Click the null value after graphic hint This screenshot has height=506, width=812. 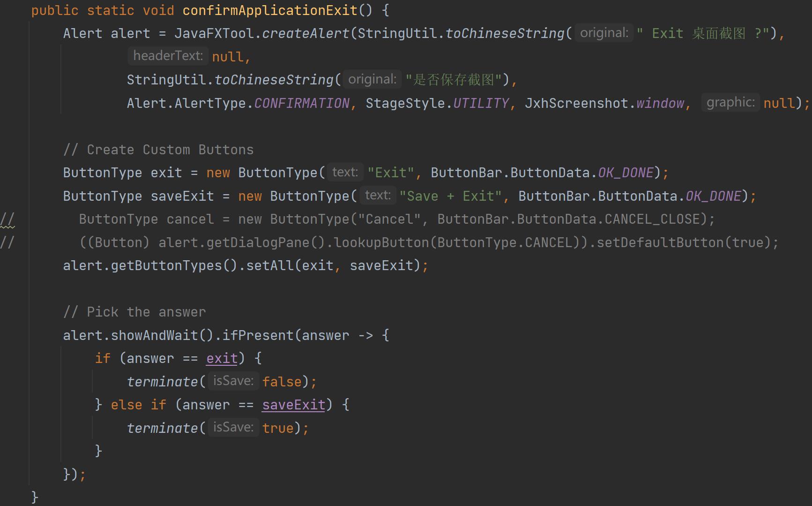tap(779, 103)
